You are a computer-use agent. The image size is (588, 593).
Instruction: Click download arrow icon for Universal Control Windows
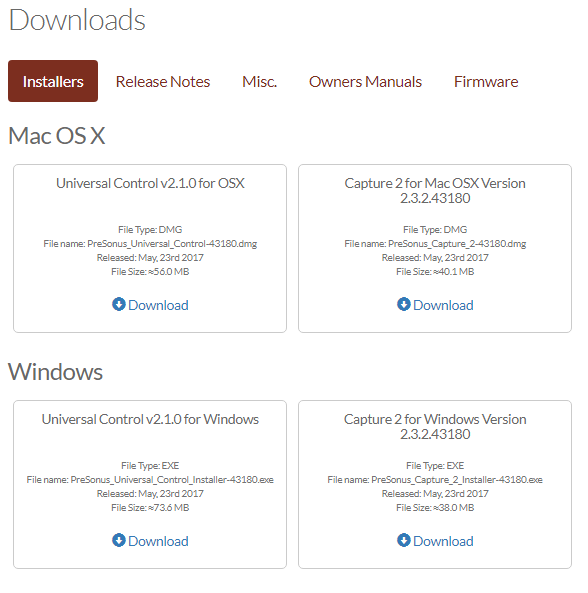pyautogui.click(x=119, y=540)
